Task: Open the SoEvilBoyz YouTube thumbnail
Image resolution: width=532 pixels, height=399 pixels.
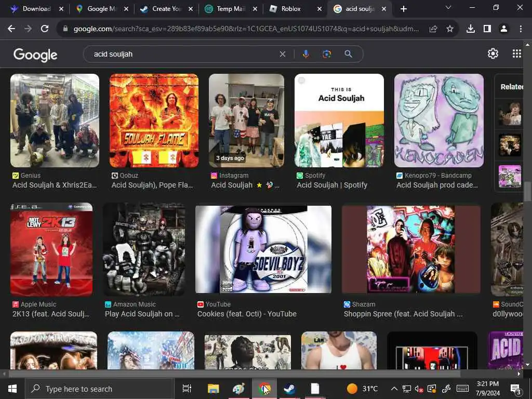Action: 263,249
